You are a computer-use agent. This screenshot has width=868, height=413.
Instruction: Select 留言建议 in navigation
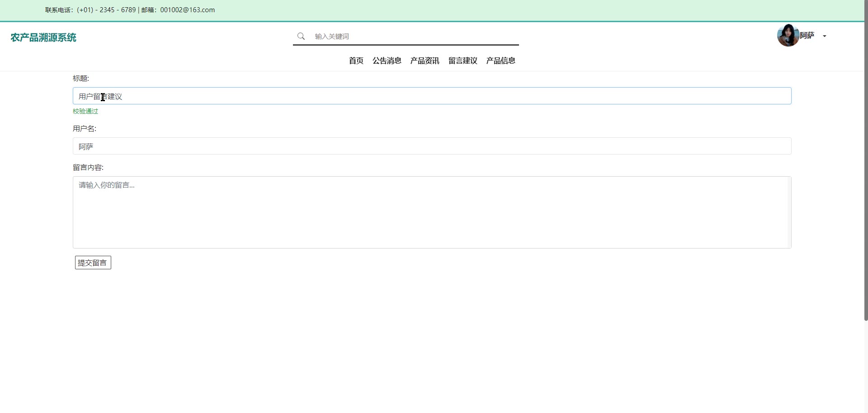point(463,61)
